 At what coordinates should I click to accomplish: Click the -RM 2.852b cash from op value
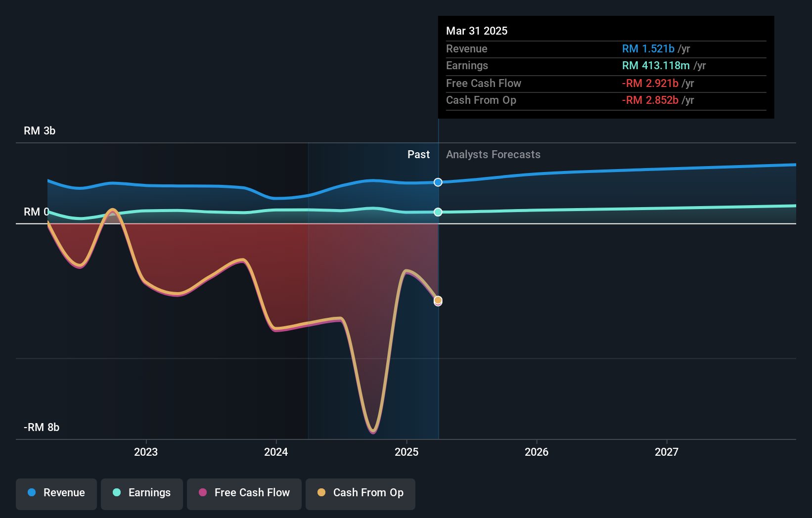pos(650,100)
